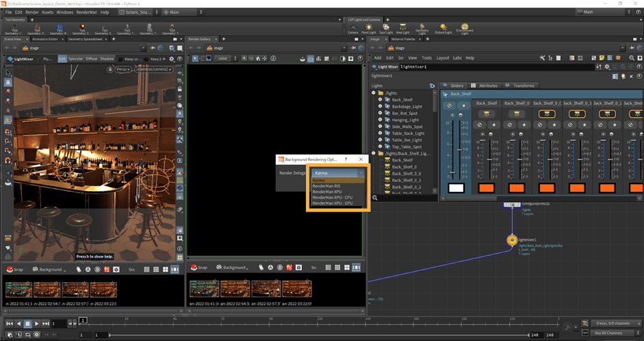
Task: Jump to first frame in the playbar
Action: [10, 323]
